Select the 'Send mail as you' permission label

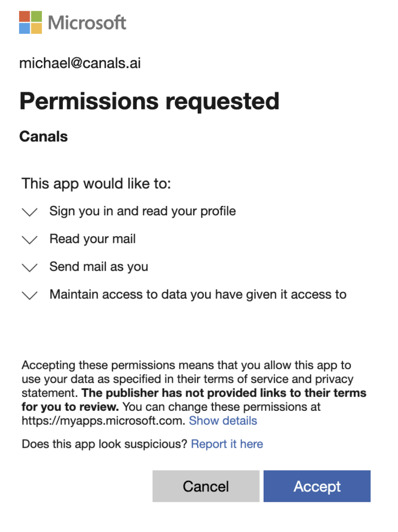click(x=99, y=267)
